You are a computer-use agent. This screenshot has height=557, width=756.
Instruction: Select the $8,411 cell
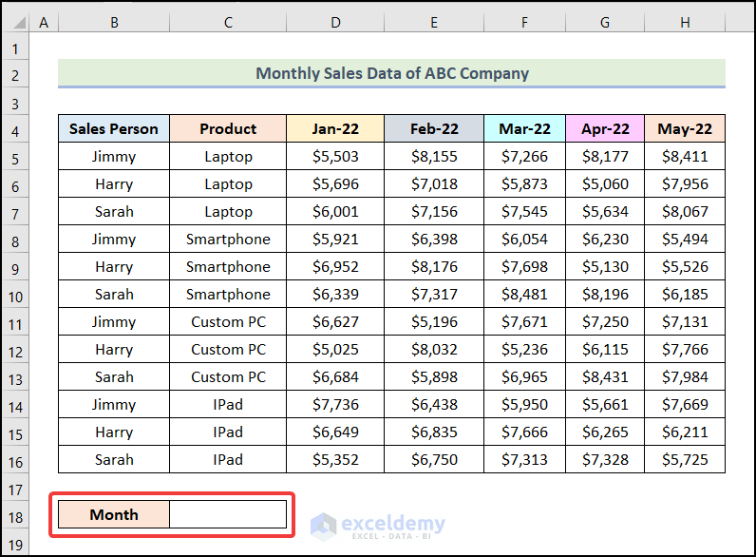coord(685,157)
